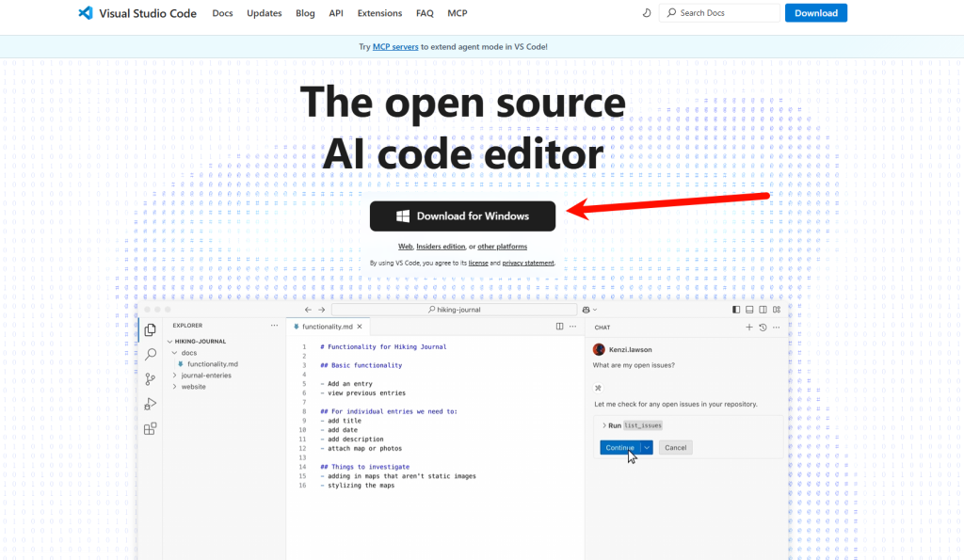Open the license link
Viewport: 964px width, 560px height.
[x=478, y=264]
